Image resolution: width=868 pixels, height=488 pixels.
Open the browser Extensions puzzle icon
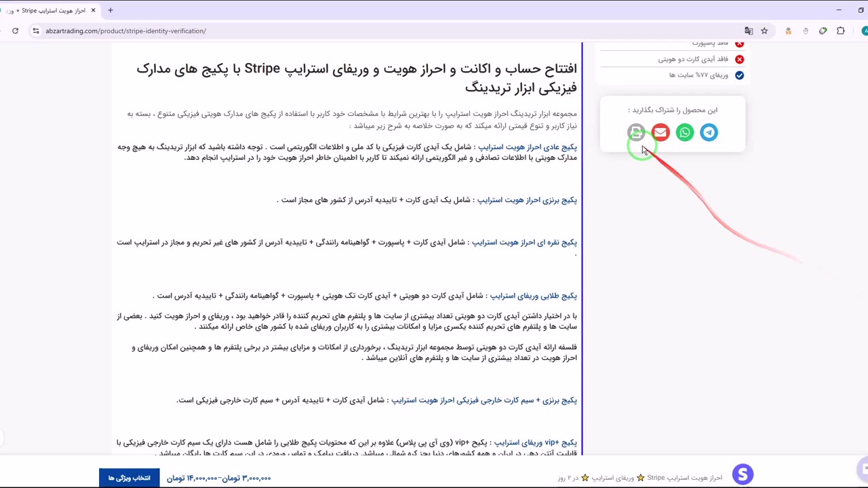click(841, 30)
